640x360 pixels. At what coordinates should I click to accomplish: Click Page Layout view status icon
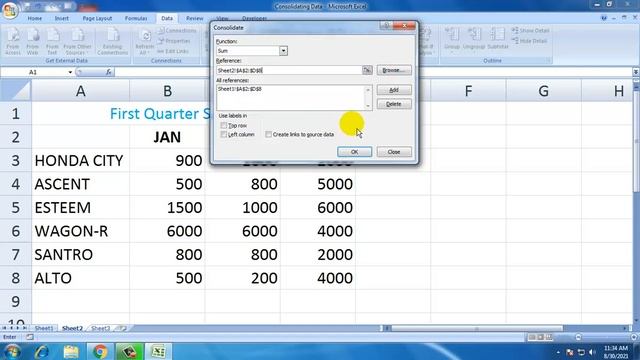coord(540,337)
